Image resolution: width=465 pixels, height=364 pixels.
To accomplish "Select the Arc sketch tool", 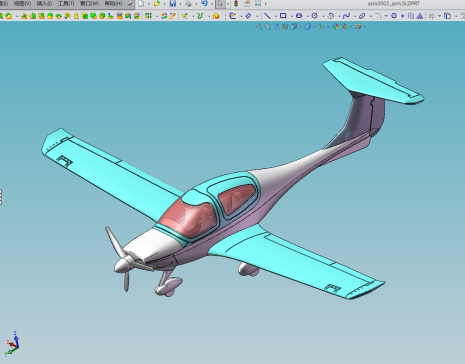I will click(331, 16).
